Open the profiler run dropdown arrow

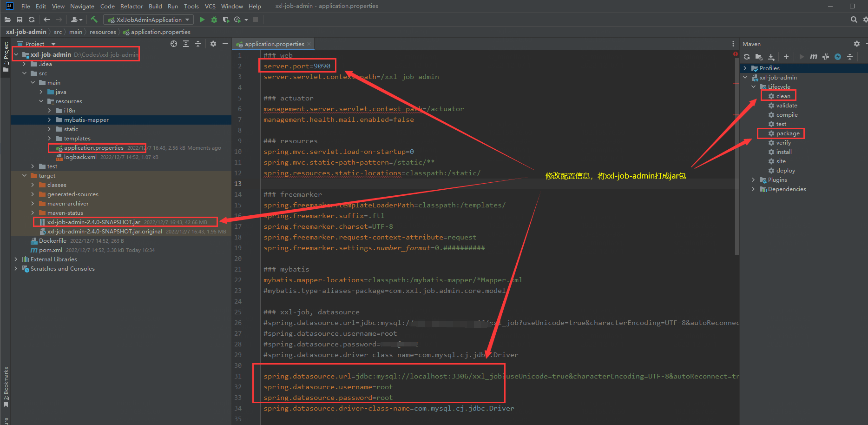246,20
